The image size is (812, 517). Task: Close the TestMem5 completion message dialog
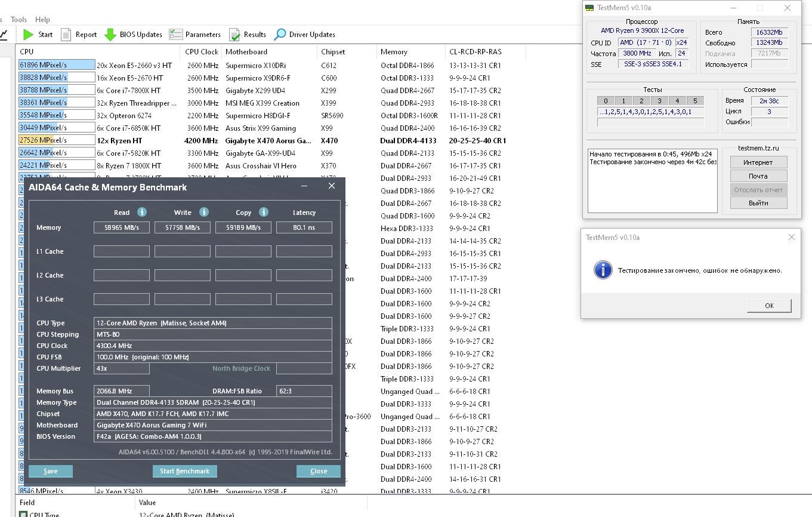[792, 237]
